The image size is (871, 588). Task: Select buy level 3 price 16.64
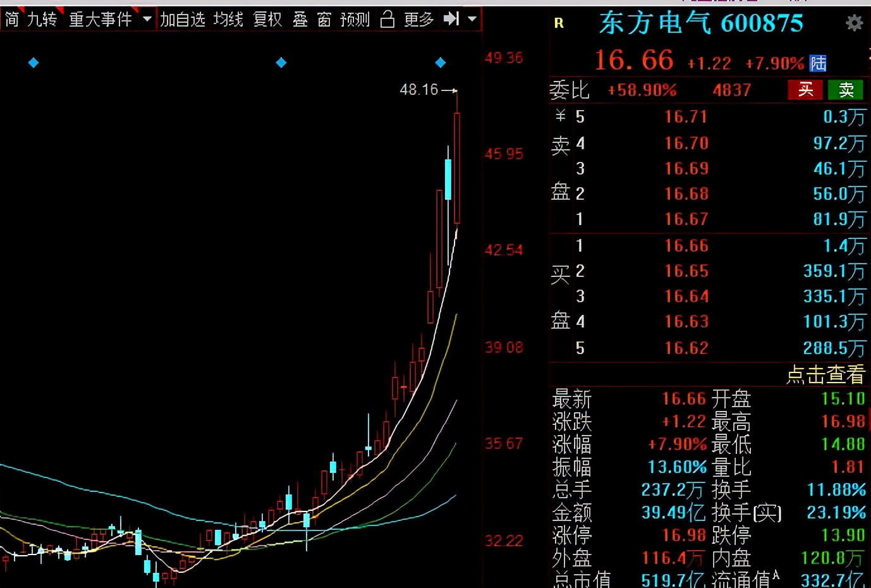click(686, 297)
